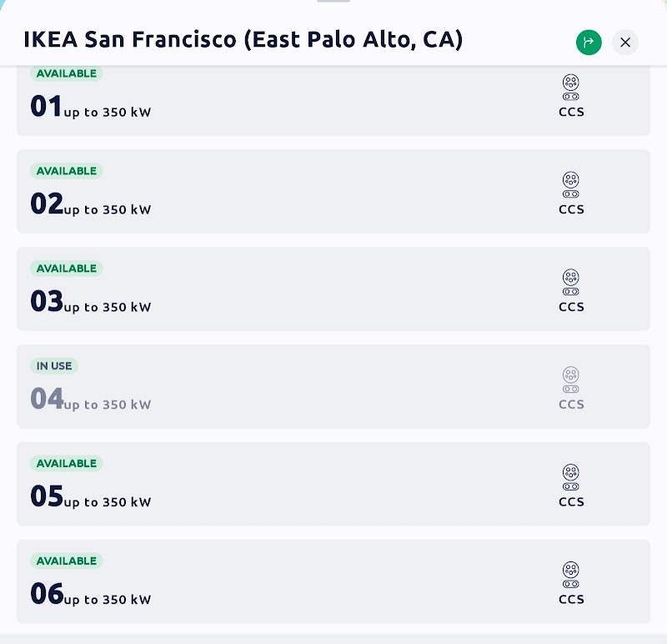Choose charger 03 up to 350 kW

point(333,289)
